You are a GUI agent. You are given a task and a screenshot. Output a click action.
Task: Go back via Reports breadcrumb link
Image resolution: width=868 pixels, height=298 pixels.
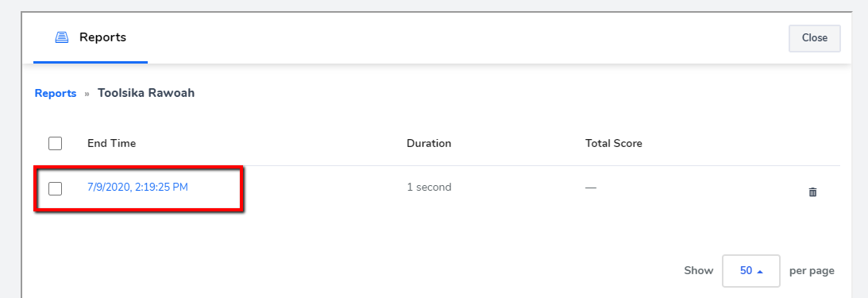tap(56, 93)
